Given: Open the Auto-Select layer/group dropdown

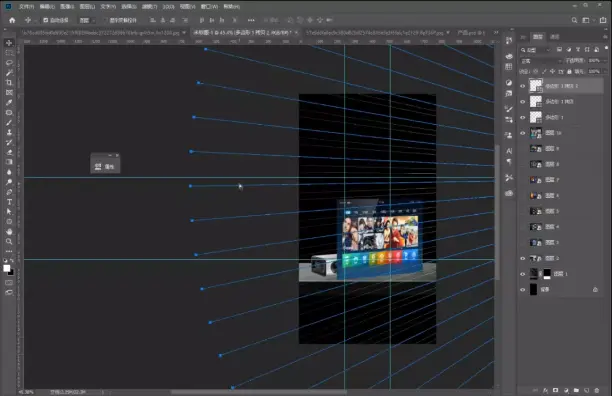Looking at the screenshot, I should [87, 20].
